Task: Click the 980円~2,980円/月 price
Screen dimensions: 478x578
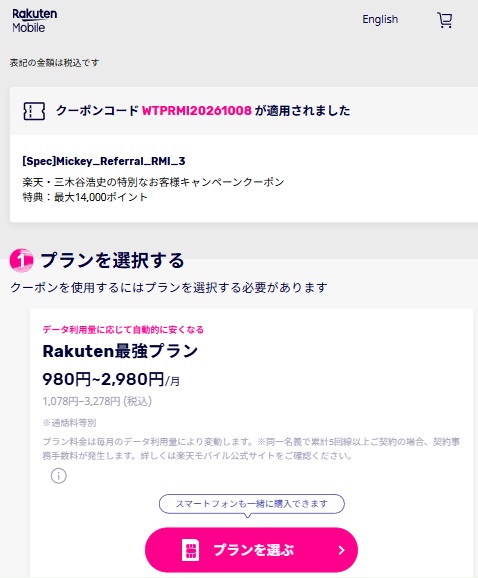Action: 111,379
